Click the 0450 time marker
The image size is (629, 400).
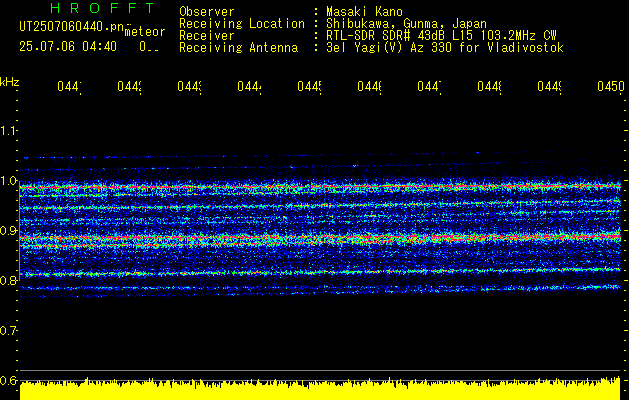click(x=611, y=86)
